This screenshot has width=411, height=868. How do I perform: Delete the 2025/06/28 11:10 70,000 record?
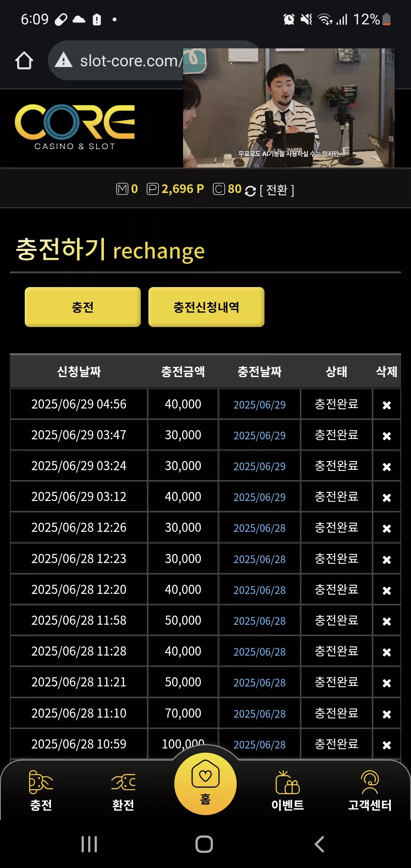[387, 714]
